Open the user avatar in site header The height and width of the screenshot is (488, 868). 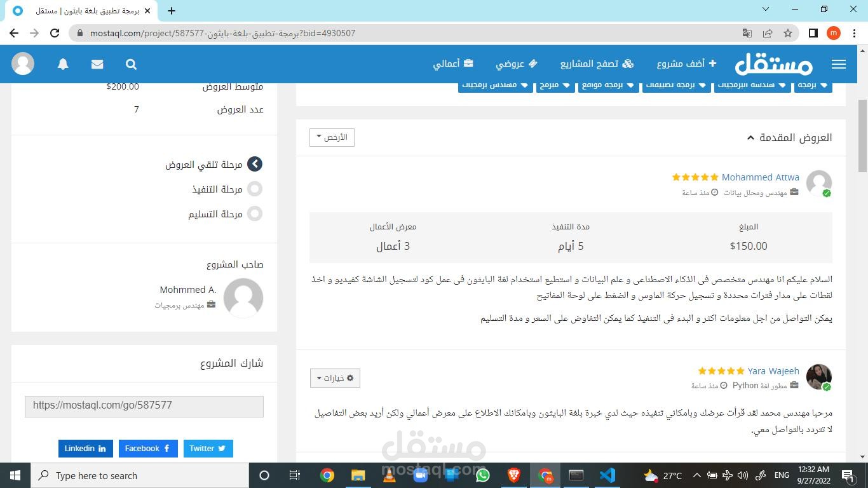tap(23, 64)
